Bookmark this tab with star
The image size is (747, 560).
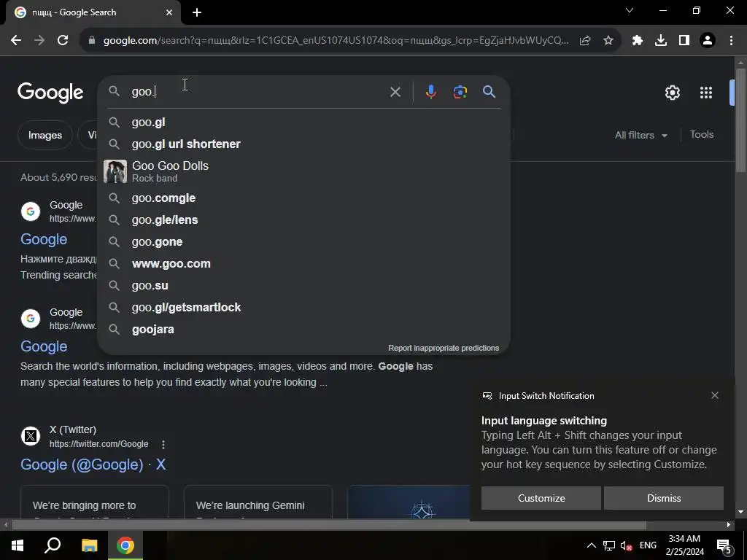tap(608, 41)
